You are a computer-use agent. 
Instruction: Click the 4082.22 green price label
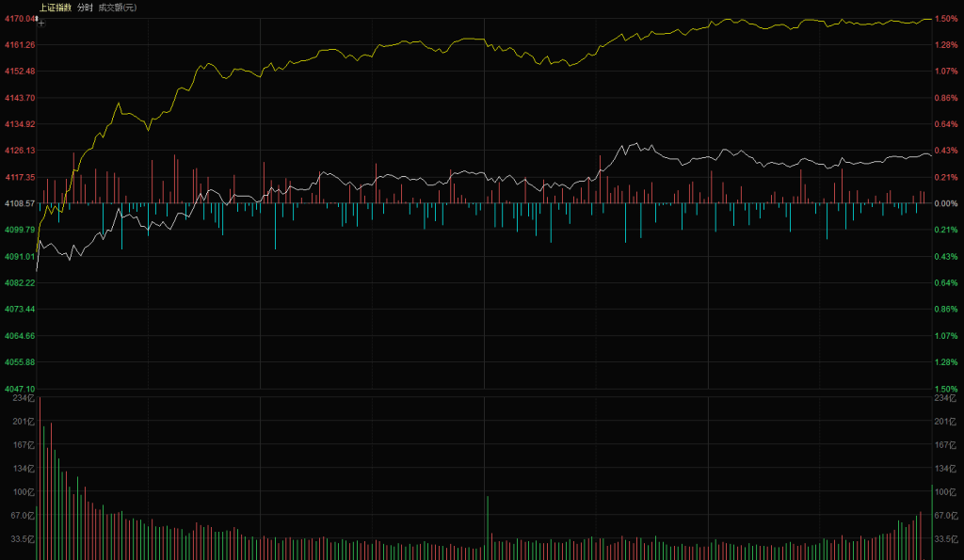[19, 282]
